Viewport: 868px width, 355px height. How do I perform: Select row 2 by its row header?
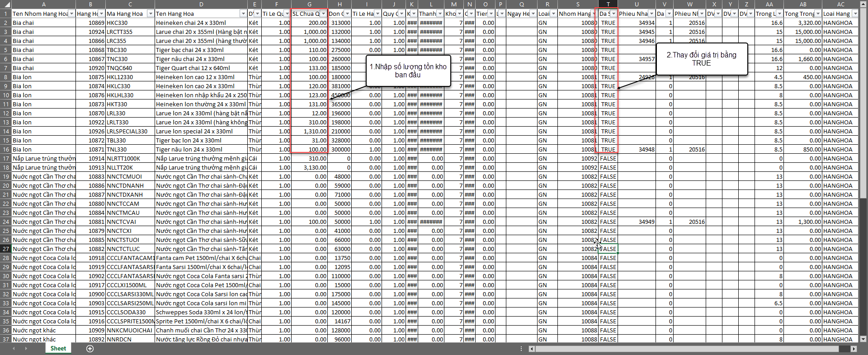coord(6,23)
